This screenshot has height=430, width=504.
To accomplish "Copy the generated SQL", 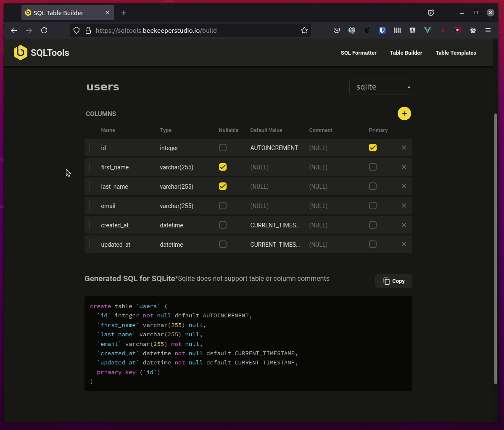I will (x=394, y=281).
